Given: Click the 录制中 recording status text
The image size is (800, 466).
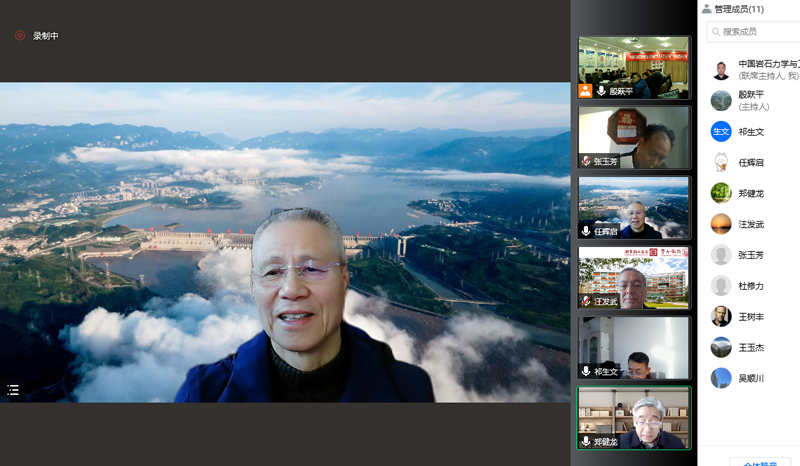Looking at the screenshot, I should (46, 36).
